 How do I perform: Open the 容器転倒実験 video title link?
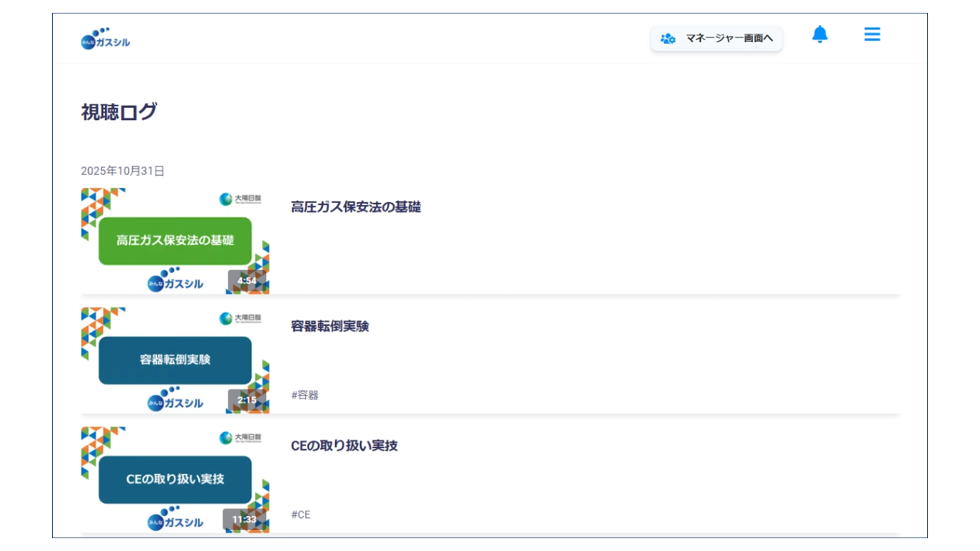pyautogui.click(x=330, y=326)
